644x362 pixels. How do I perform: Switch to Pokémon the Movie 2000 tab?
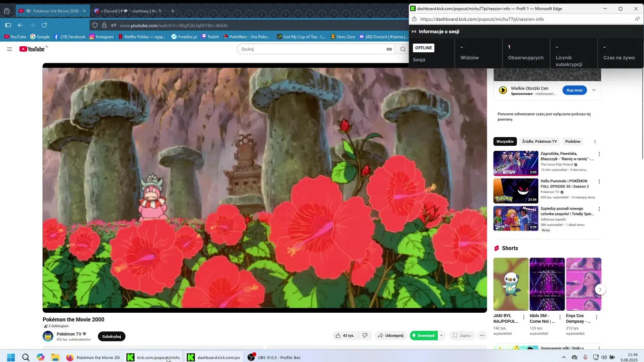click(x=51, y=11)
